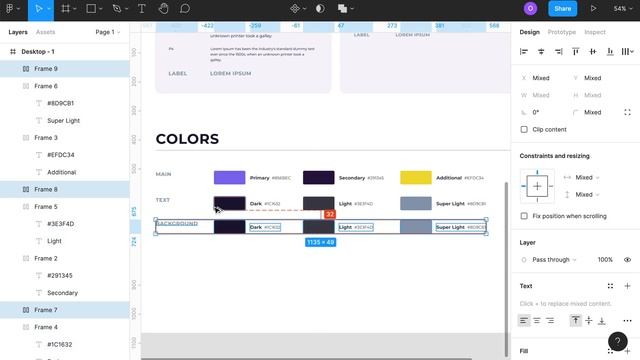Set text vertical align bottom
Screen dimensions: 640x360
click(602, 321)
